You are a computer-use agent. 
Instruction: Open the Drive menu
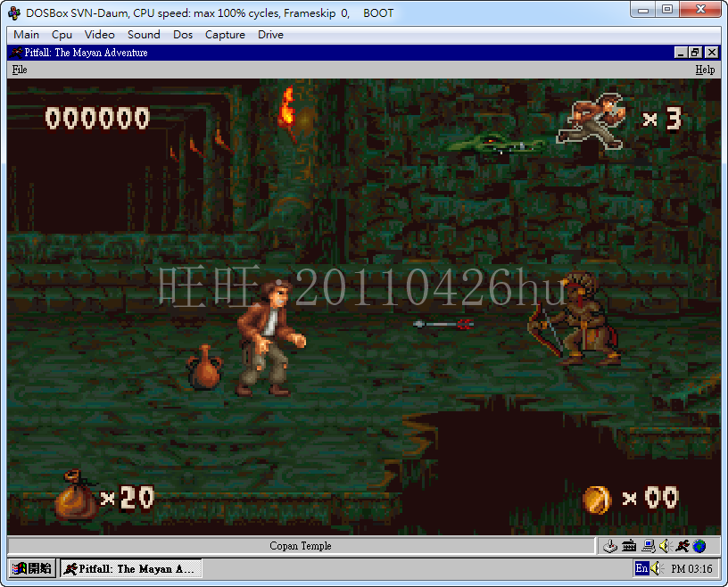coord(270,35)
